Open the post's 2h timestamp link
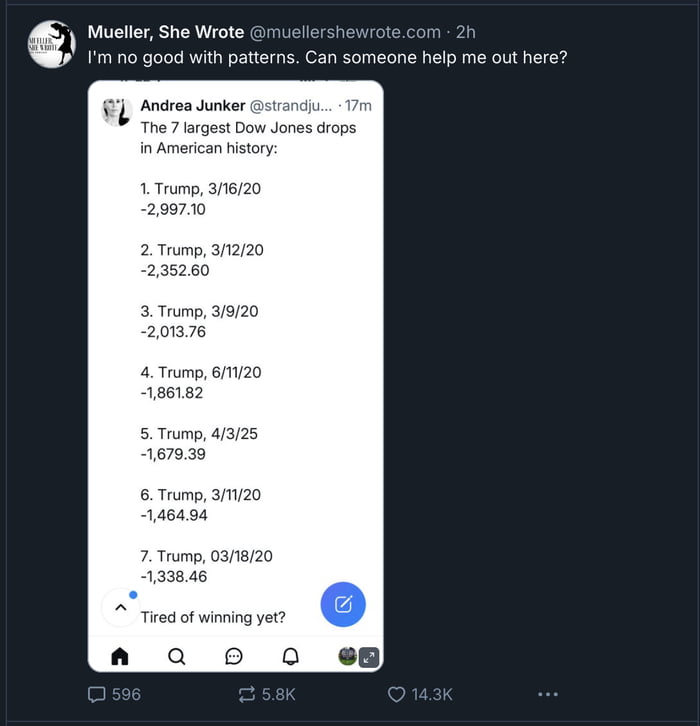The height and width of the screenshot is (726, 700). [x=466, y=32]
